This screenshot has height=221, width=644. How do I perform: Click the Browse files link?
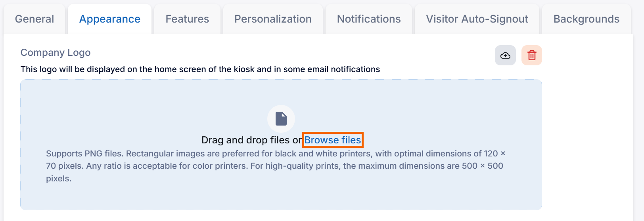[333, 140]
